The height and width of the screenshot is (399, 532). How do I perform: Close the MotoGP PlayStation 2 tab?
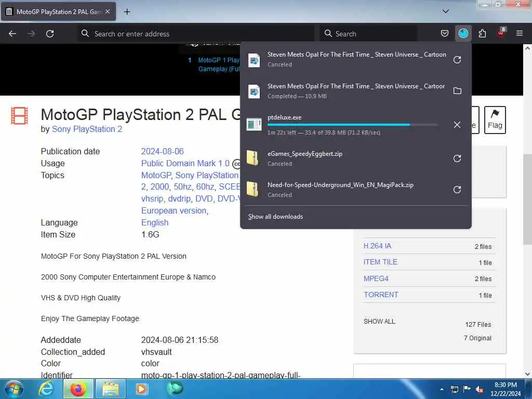coord(108,11)
